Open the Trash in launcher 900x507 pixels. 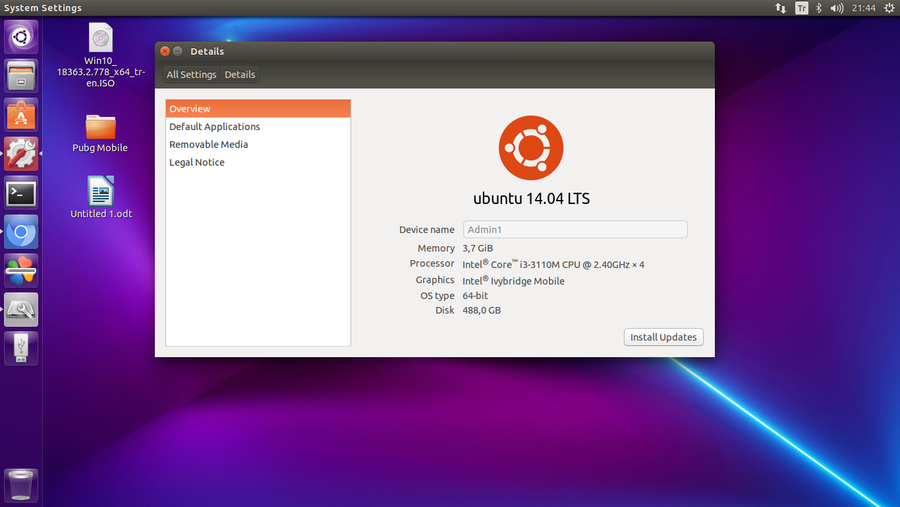coord(21,486)
